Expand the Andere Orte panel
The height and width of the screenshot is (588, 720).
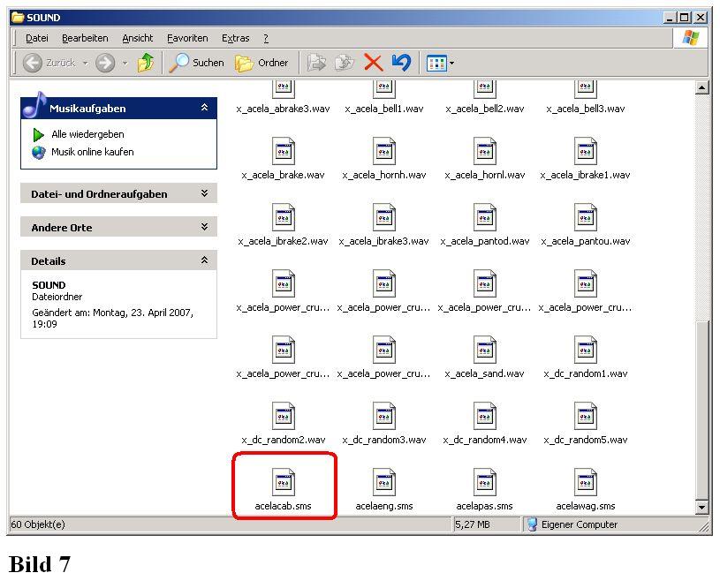204,227
